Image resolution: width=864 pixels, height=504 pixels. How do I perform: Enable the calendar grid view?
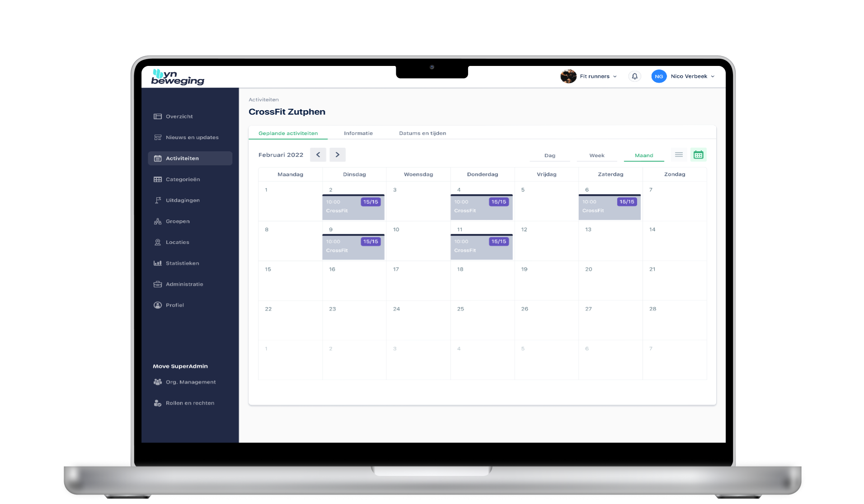(699, 154)
